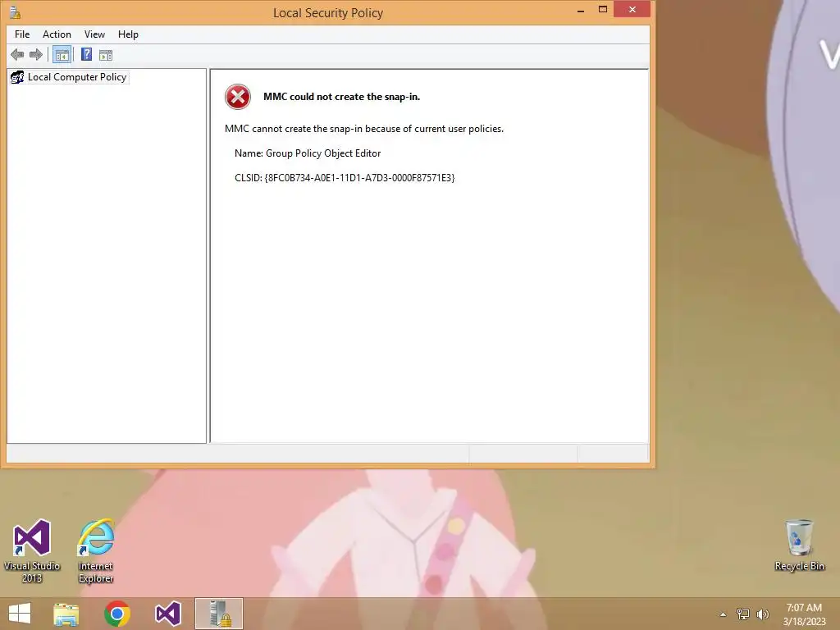This screenshot has height=630, width=840.
Task: Open the network tray icon
Action: coord(743,614)
